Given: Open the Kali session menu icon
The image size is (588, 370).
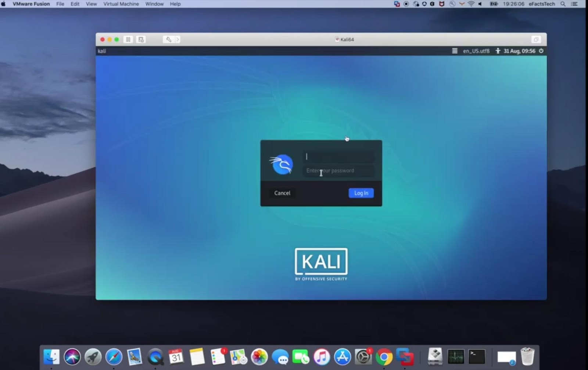Looking at the screenshot, I should click(455, 51).
